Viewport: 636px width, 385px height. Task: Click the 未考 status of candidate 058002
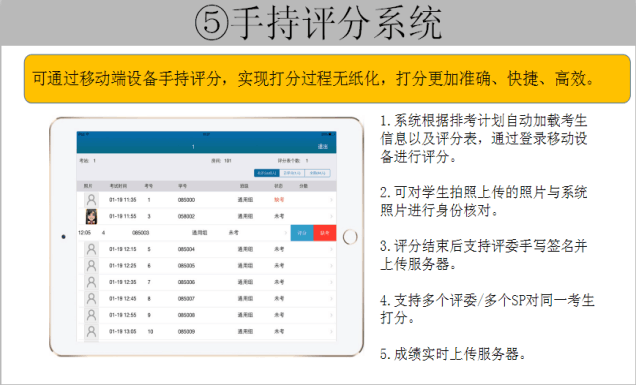click(279, 216)
